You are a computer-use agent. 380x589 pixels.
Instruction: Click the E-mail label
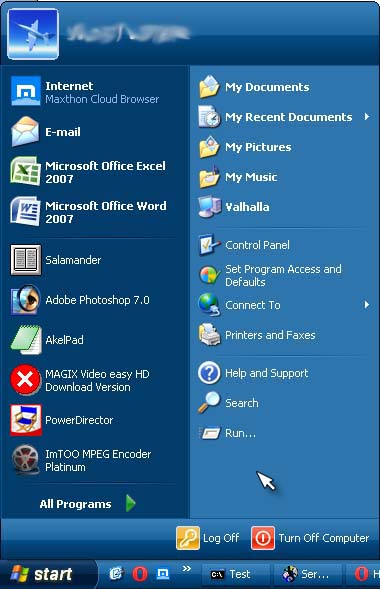(x=63, y=132)
